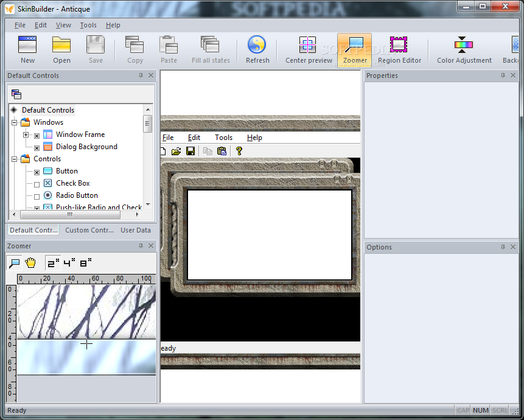Click the Copy toolbar icon
Screen dimensions: 524x420
(x=134, y=45)
